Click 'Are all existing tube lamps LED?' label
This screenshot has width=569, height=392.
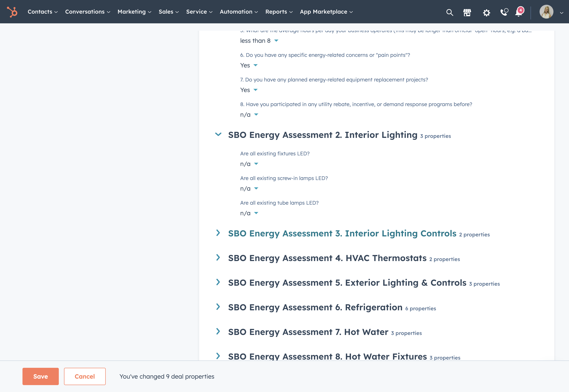click(x=279, y=203)
